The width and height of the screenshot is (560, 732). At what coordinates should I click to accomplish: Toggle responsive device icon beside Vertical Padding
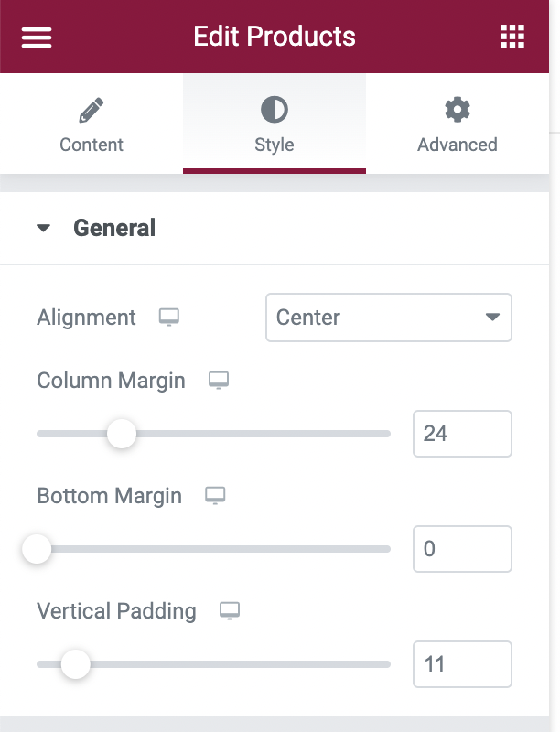[x=230, y=610]
